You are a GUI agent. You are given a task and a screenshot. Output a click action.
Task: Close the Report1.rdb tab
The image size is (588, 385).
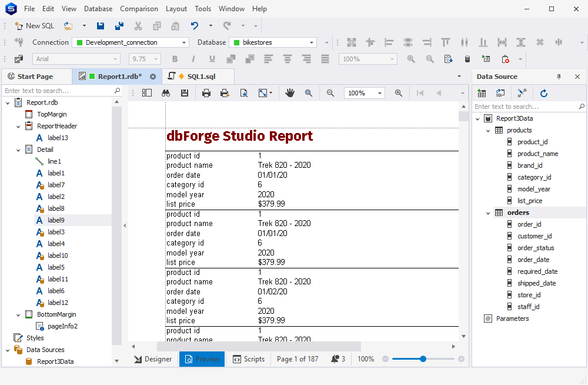click(153, 77)
